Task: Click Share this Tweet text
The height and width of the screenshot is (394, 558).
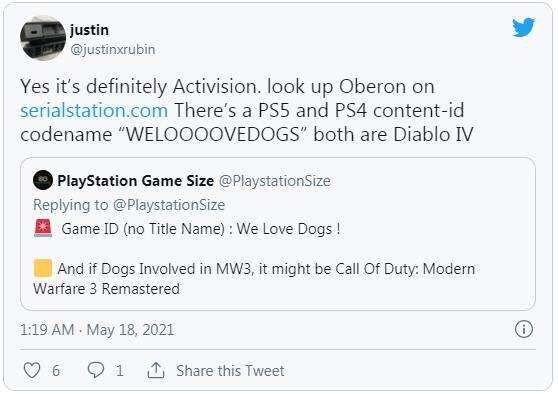Action: click(x=230, y=371)
